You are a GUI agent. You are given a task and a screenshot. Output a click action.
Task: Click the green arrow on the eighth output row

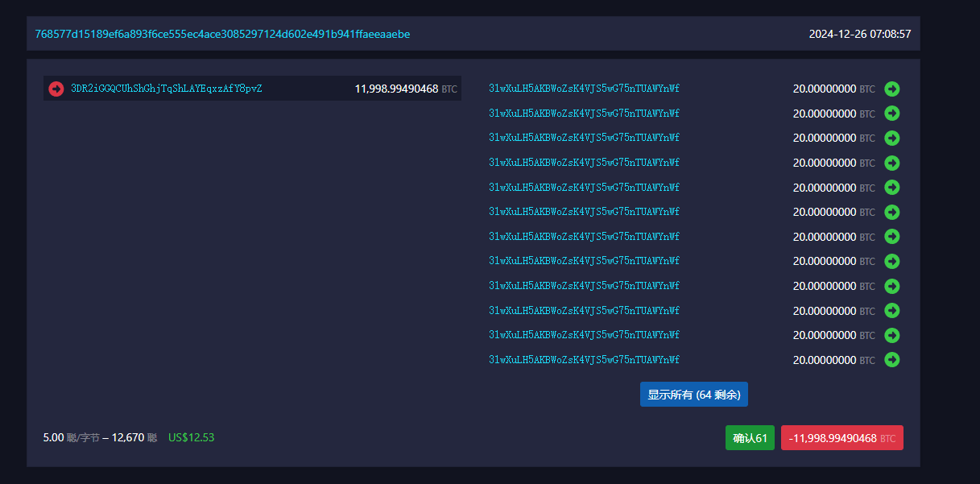[x=891, y=262]
